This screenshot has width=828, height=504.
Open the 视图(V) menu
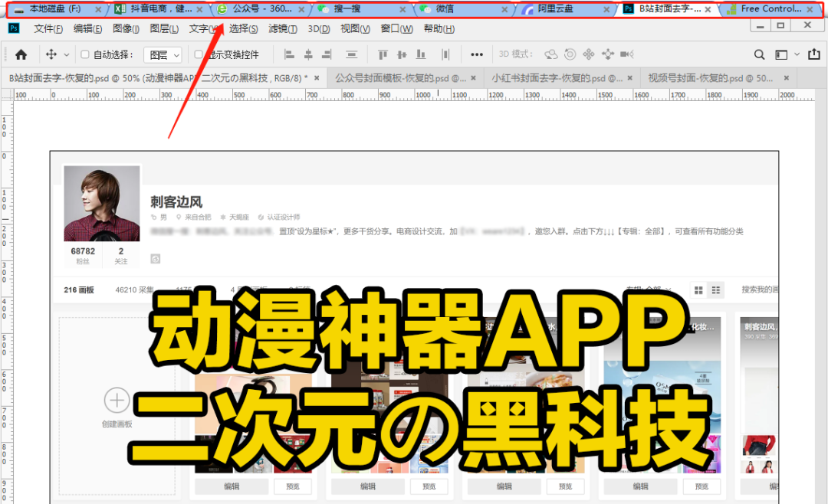[356, 29]
